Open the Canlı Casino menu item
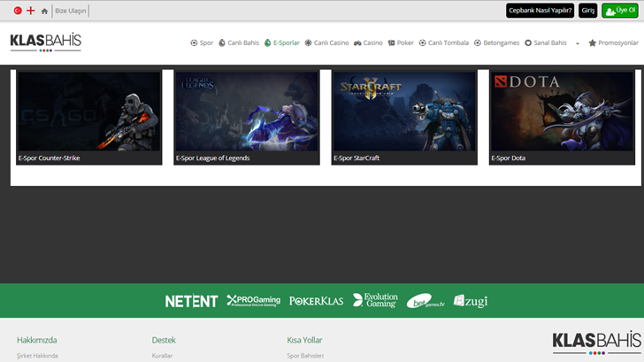The height and width of the screenshot is (362, 644). [331, 42]
